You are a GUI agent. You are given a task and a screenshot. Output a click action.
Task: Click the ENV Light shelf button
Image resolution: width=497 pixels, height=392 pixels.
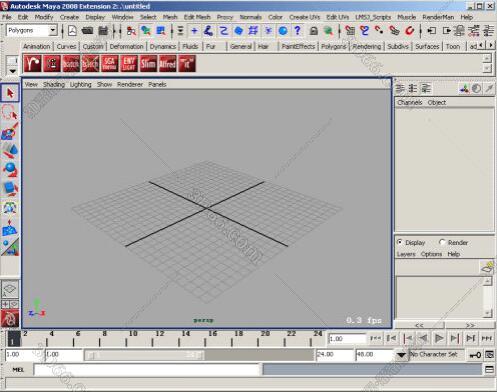(x=129, y=63)
